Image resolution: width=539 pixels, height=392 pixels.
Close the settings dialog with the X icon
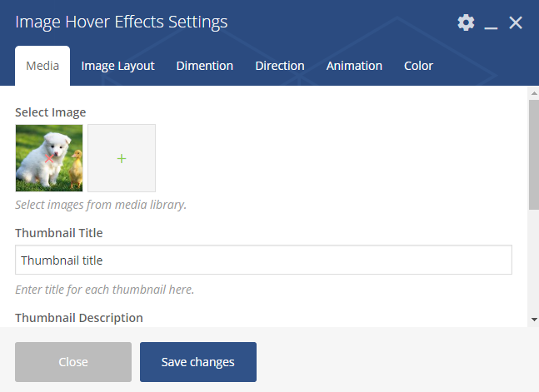point(516,22)
